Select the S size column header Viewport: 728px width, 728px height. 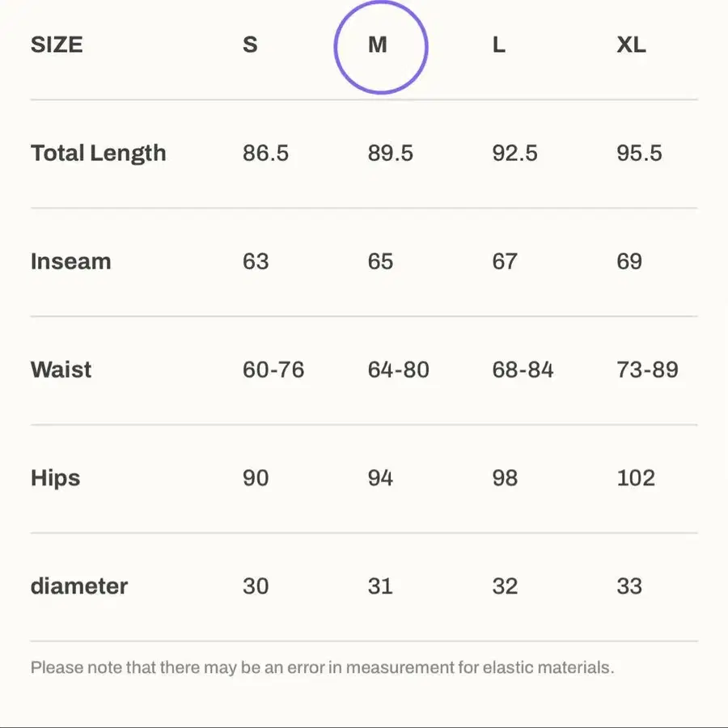[x=250, y=45]
